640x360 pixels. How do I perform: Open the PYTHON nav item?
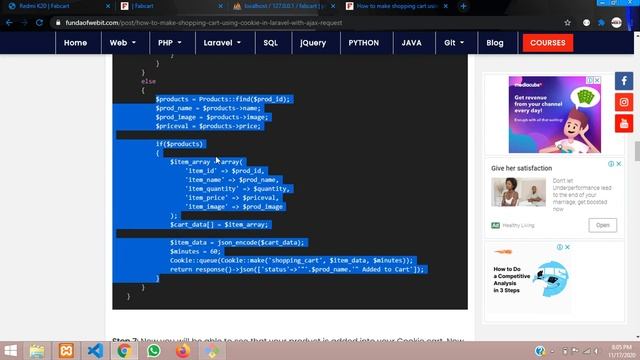(364, 43)
